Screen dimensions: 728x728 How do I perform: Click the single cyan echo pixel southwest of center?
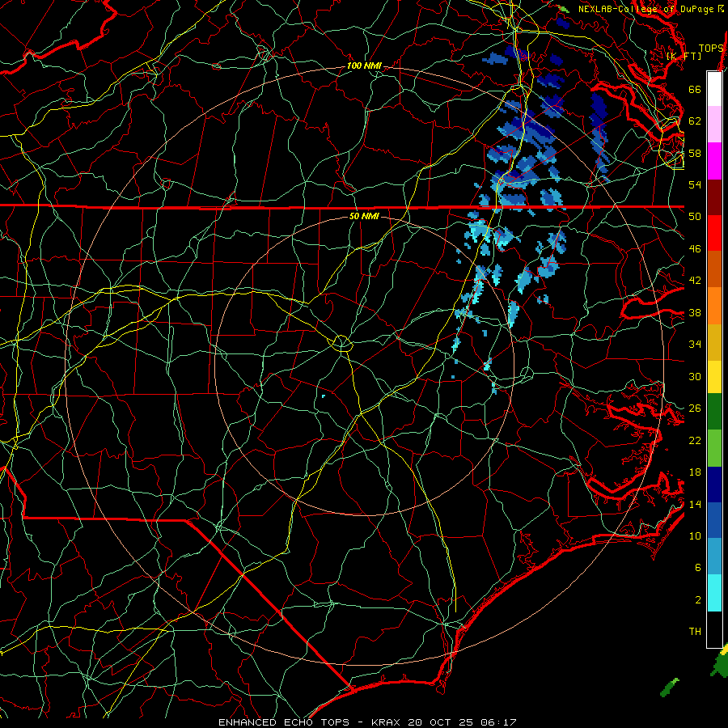click(x=324, y=396)
